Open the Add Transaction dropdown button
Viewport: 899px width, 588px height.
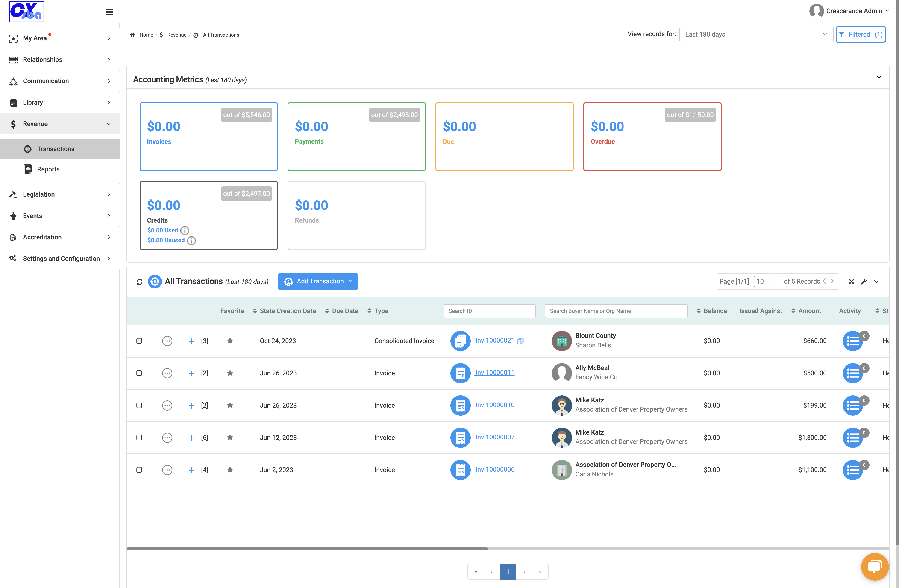click(318, 281)
